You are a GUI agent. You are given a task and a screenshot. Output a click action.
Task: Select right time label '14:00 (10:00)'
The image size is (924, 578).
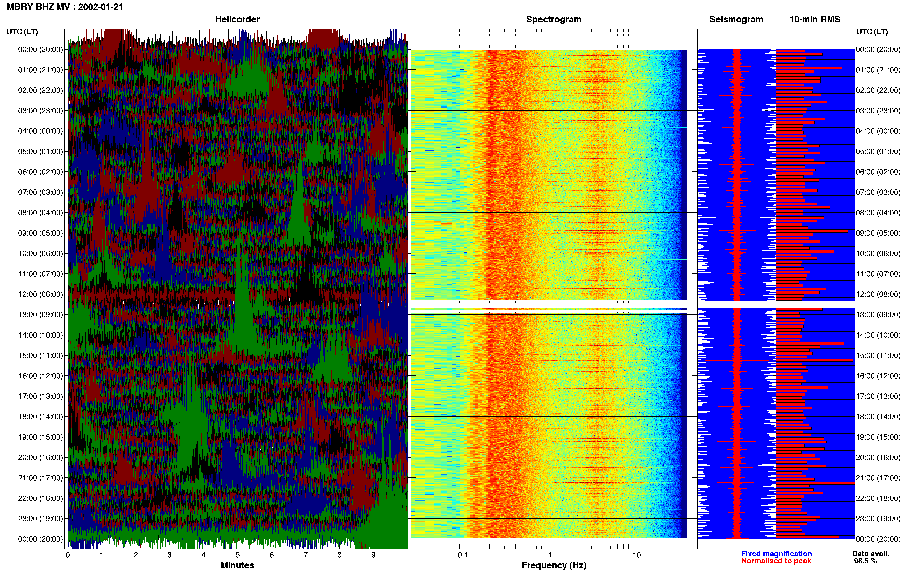pyautogui.click(x=878, y=335)
